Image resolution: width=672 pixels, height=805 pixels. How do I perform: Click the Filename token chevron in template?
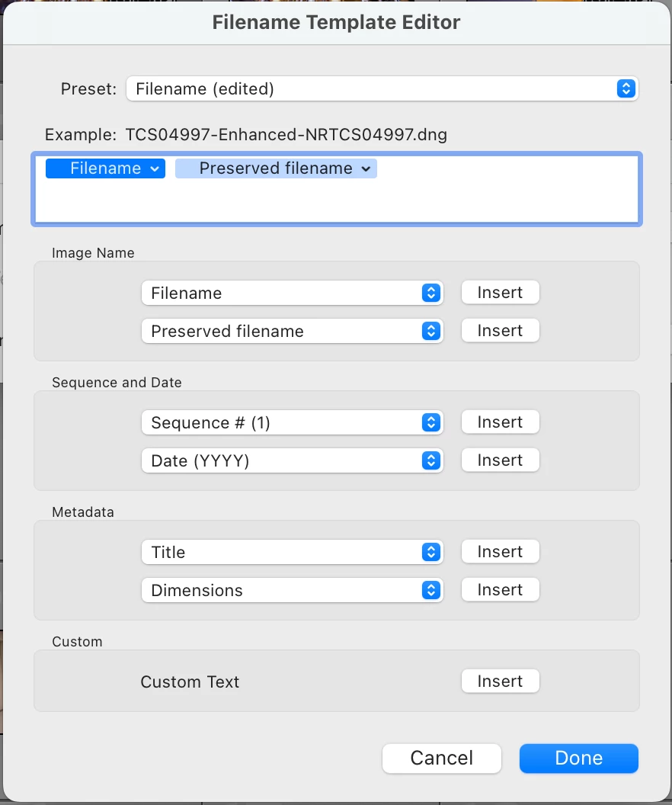tap(155, 168)
